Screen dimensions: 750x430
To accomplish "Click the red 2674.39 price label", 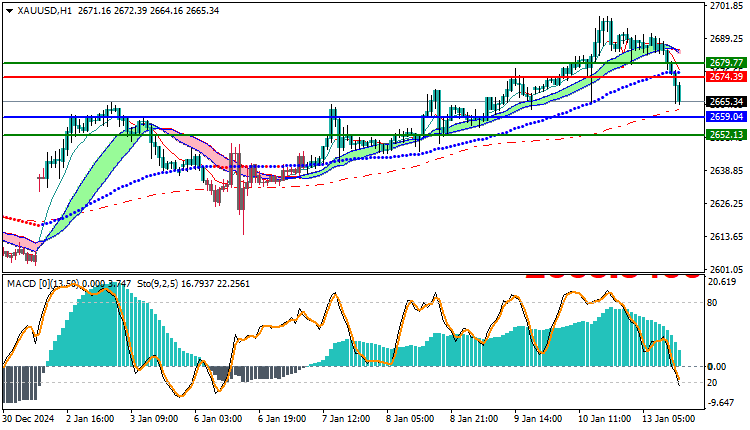I will pyautogui.click(x=726, y=77).
